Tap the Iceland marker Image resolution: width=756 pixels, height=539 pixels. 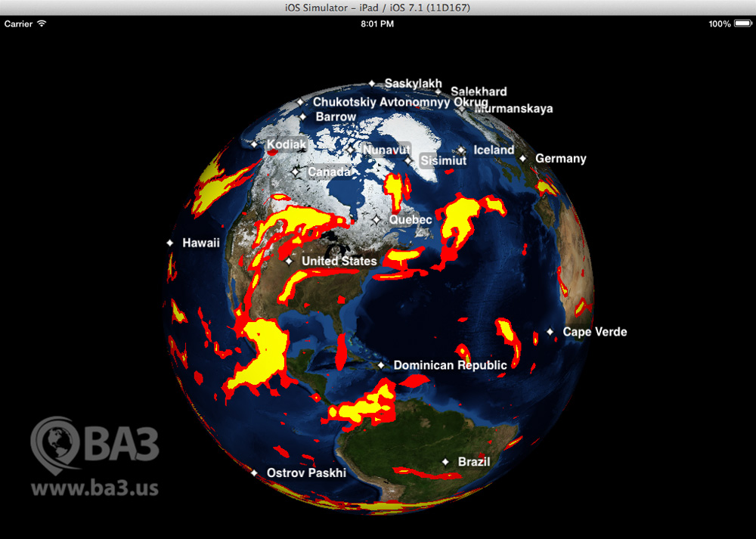(461, 150)
